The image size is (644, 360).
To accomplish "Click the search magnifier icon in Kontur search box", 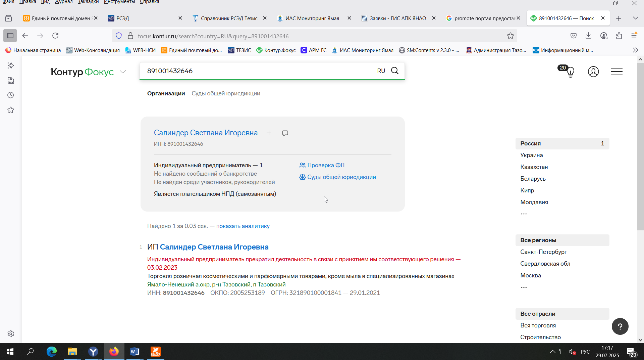I will pos(395,71).
